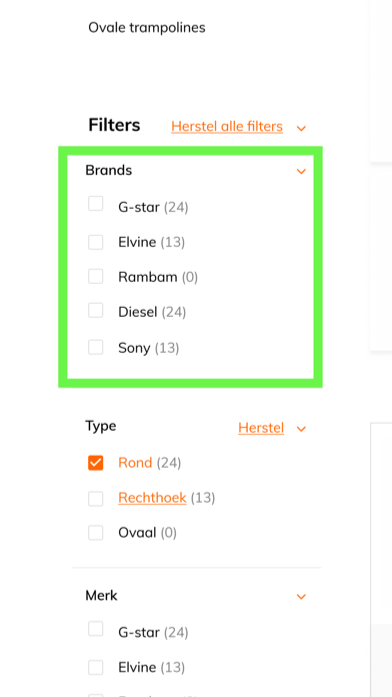The image size is (392, 697).
Task: Uncheck the Rond type checkbox
Action: coord(96,463)
